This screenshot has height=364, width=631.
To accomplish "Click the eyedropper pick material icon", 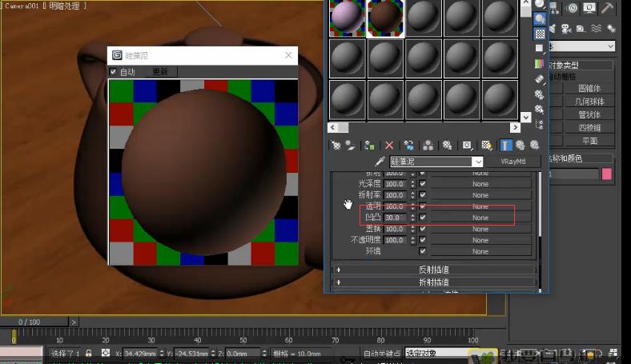I will [380, 162].
